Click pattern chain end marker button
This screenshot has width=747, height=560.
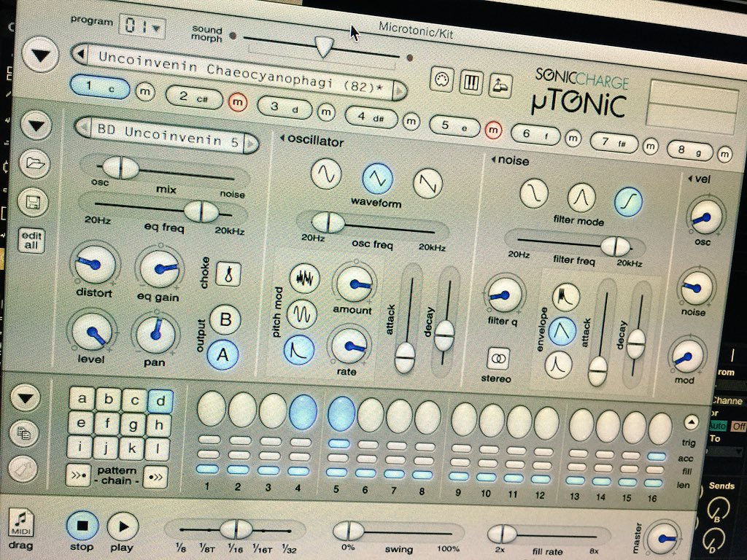155,477
